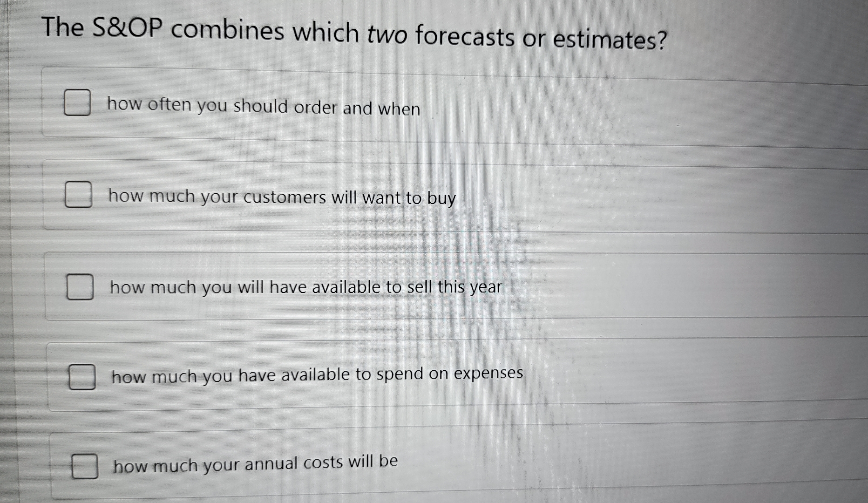Click the 'how much you will have available to sell this year' label
This screenshot has width=868, height=503.
click(x=306, y=287)
